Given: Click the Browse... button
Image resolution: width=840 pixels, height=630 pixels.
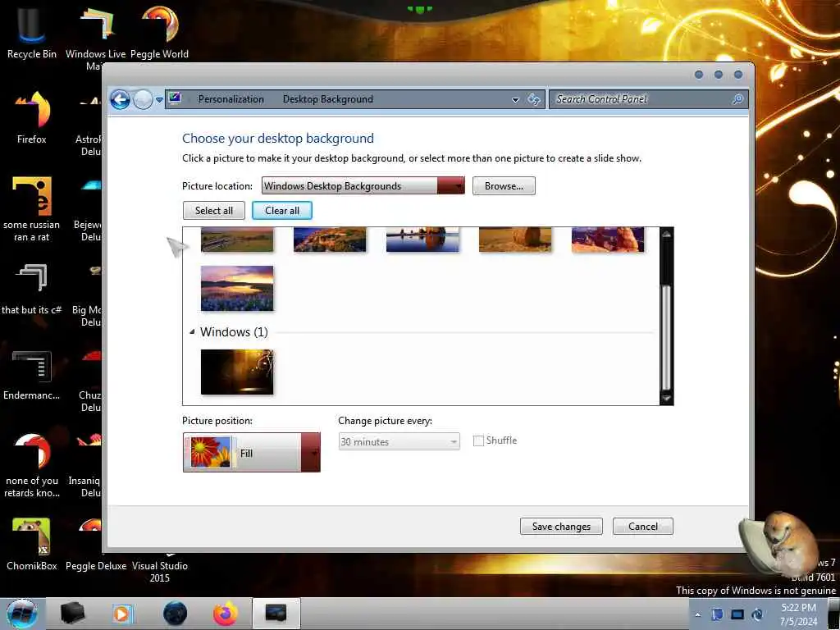Looking at the screenshot, I should click(504, 186).
